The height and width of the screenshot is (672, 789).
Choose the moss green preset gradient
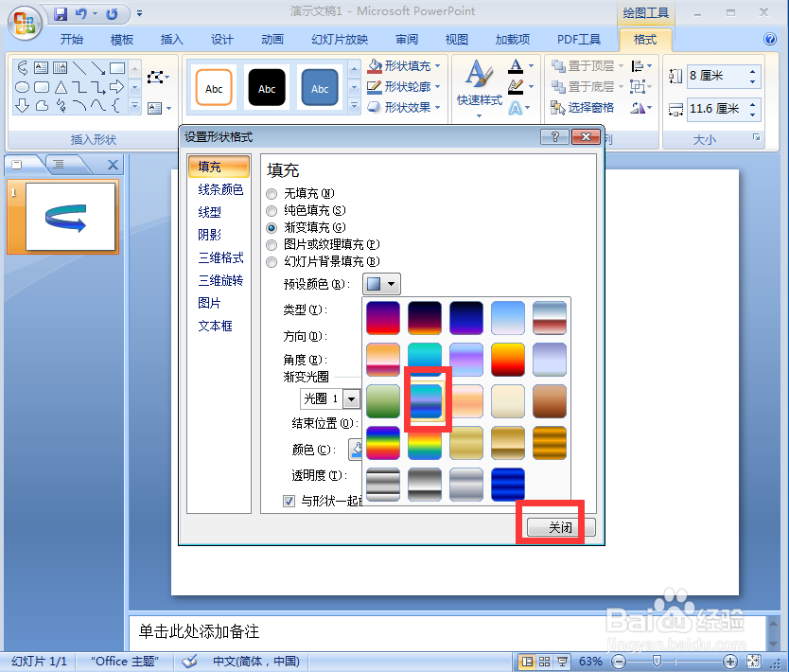coord(383,401)
